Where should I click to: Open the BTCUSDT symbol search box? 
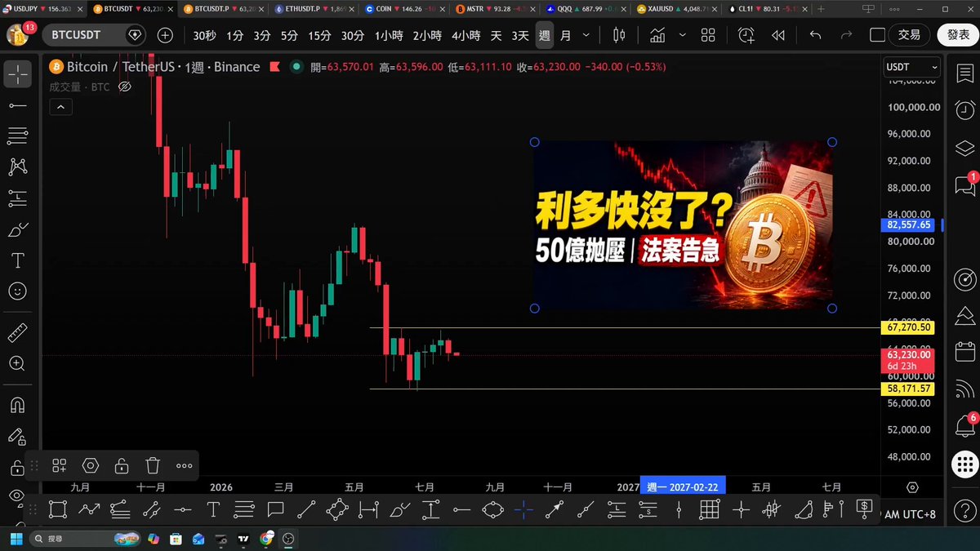point(93,35)
